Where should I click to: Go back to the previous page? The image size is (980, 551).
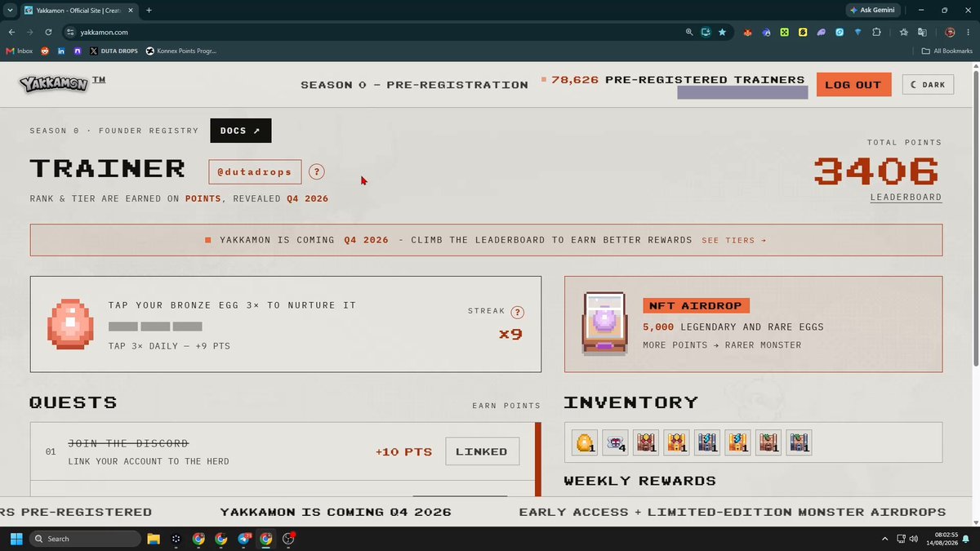[x=11, y=32]
